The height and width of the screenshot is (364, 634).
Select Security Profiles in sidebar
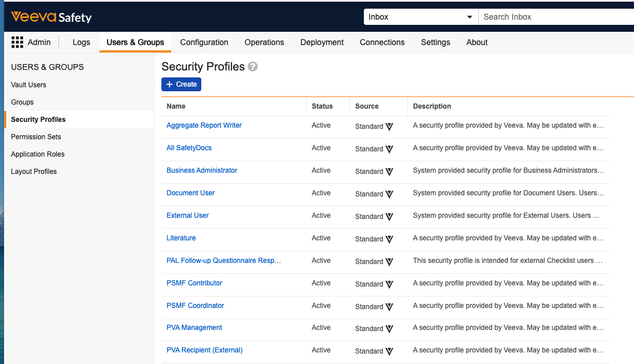coord(80,120)
